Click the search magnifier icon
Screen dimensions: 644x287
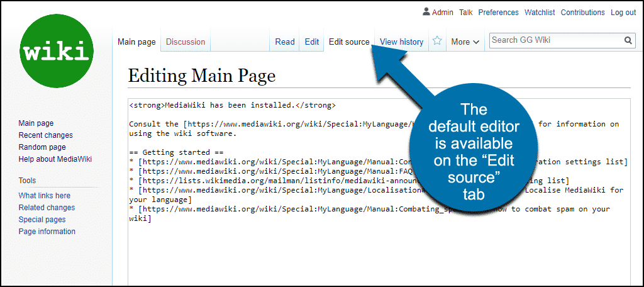point(628,40)
